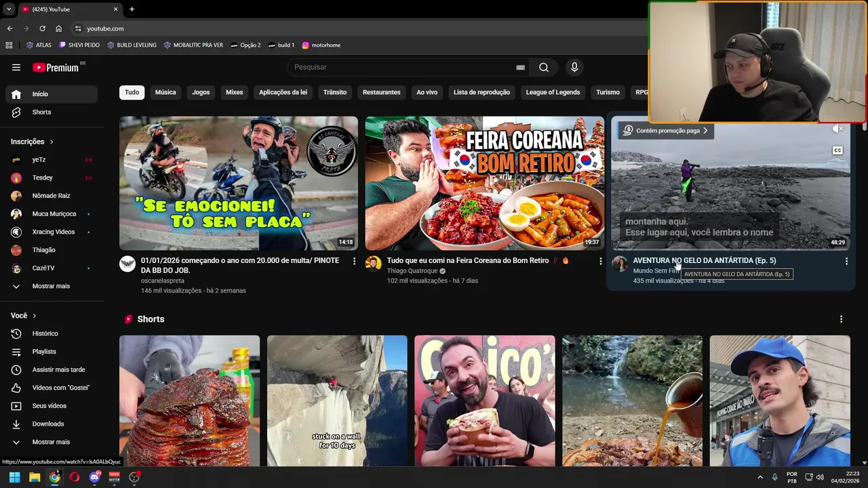The width and height of the screenshot is (868, 488).
Task: Click the search magnifier button
Action: [544, 67]
